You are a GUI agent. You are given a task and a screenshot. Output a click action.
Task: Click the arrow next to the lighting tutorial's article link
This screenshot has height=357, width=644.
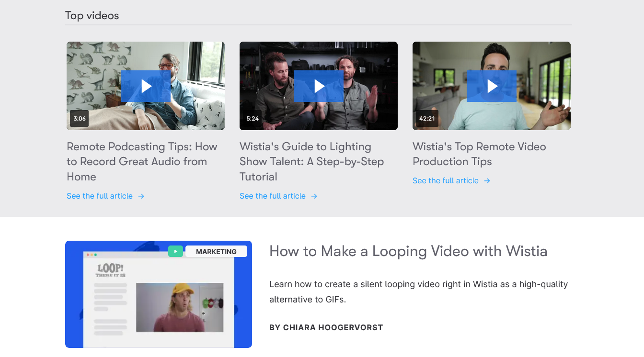pos(314,196)
